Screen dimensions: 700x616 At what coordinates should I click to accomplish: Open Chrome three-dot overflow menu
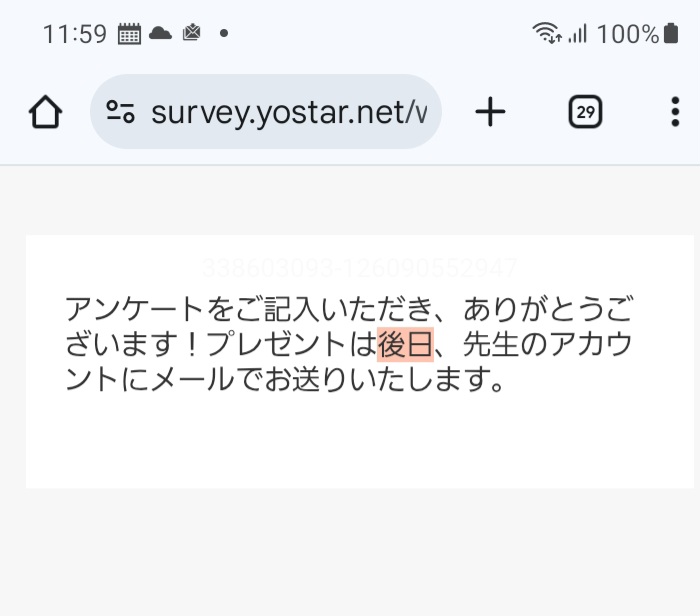tap(675, 112)
